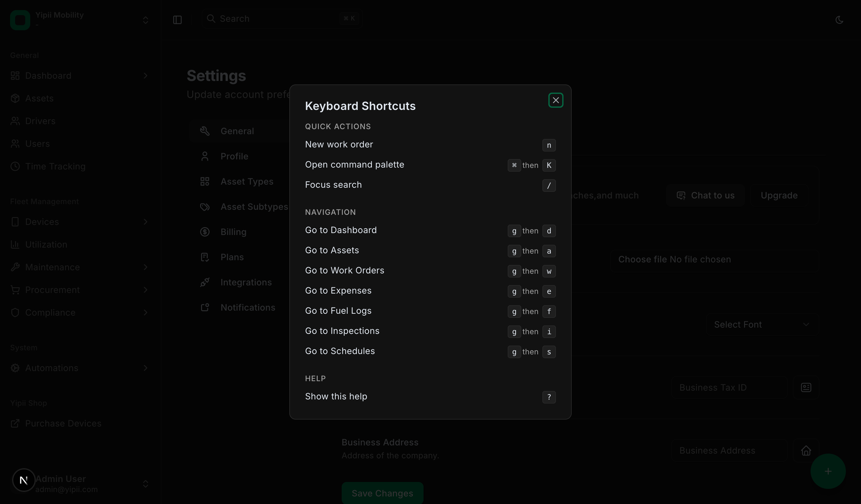Click the 'New work order' shortcut row
Image resolution: width=861 pixels, height=504 pixels.
point(430,145)
